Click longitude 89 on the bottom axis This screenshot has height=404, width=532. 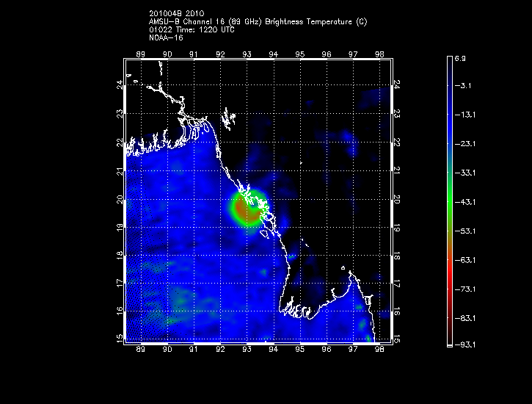point(140,349)
